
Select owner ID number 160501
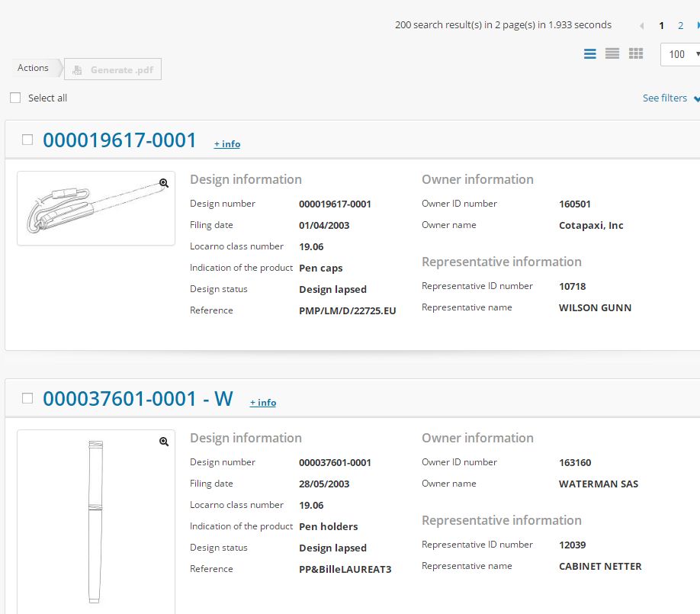tap(575, 204)
